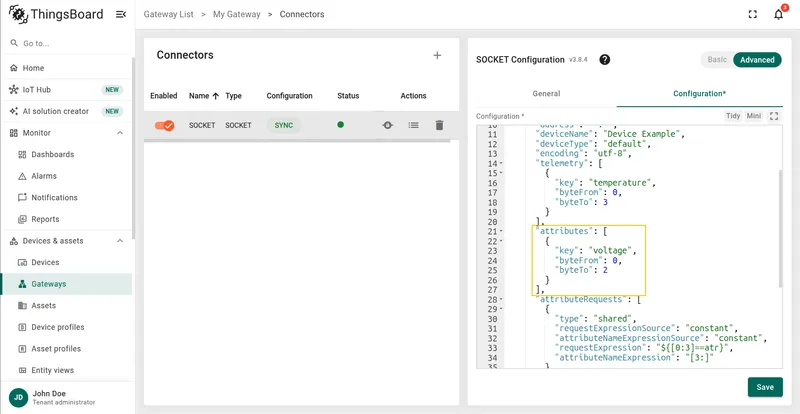Click the Notifications icon in sidebar
The width and height of the screenshot is (800, 414).
point(22,198)
